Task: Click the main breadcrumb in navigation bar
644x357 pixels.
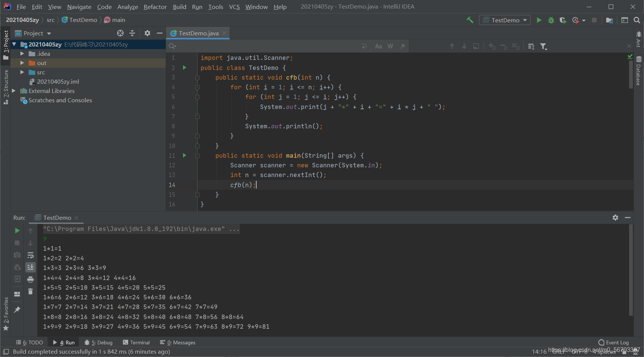Action: point(115,20)
